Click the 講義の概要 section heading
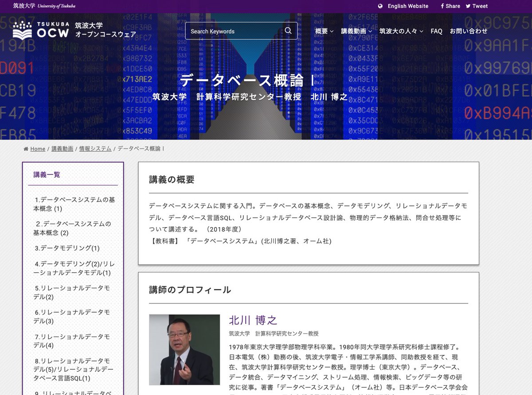This screenshot has height=395, width=532. [172, 180]
